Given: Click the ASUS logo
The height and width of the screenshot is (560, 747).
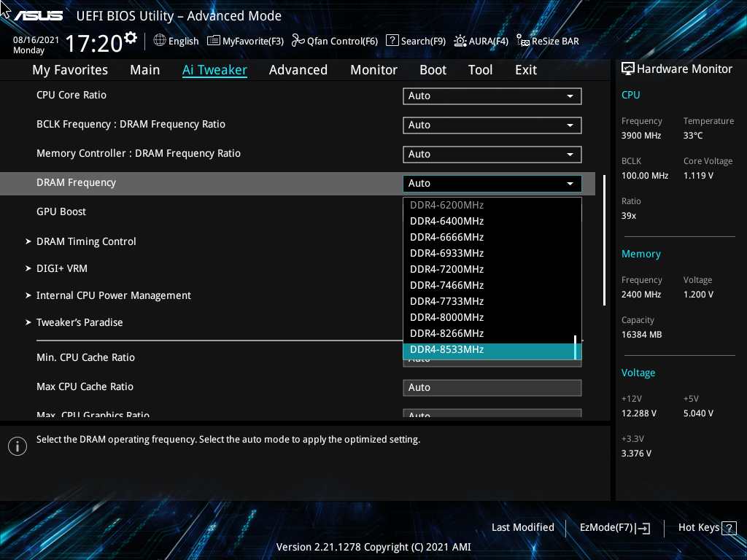Looking at the screenshot, I should tap(39, 16).
